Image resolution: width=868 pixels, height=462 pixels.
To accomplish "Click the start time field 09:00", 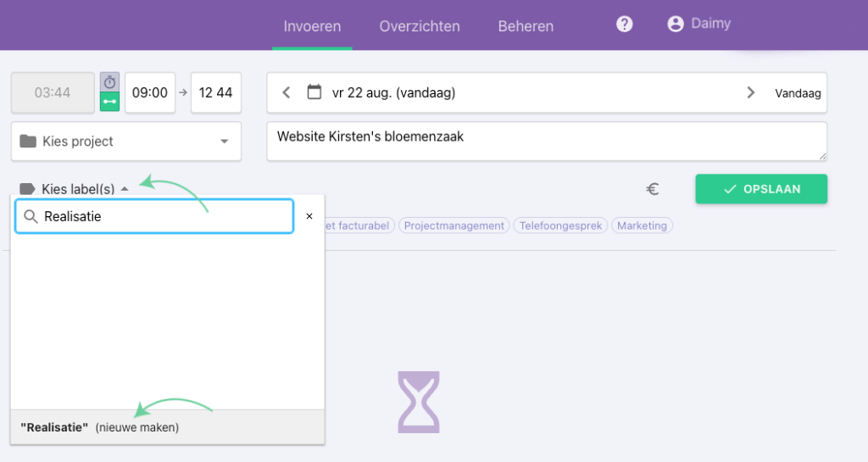I will (150, 92).
